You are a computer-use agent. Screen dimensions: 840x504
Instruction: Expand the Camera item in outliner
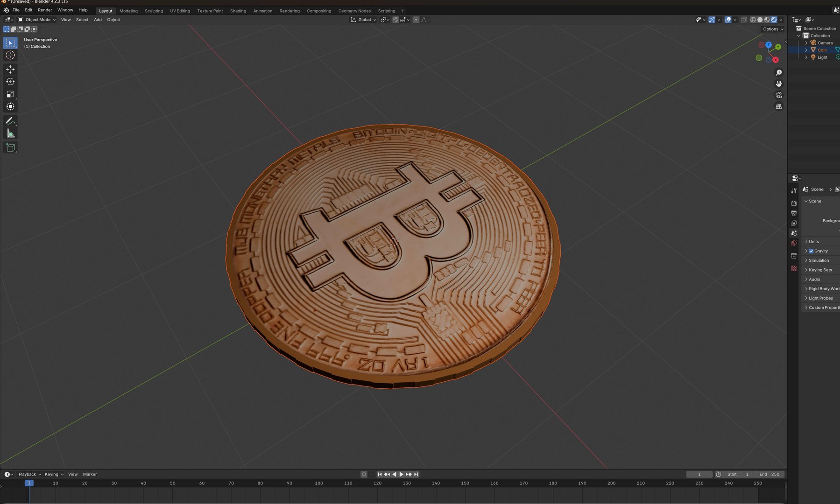pos(806,43)
